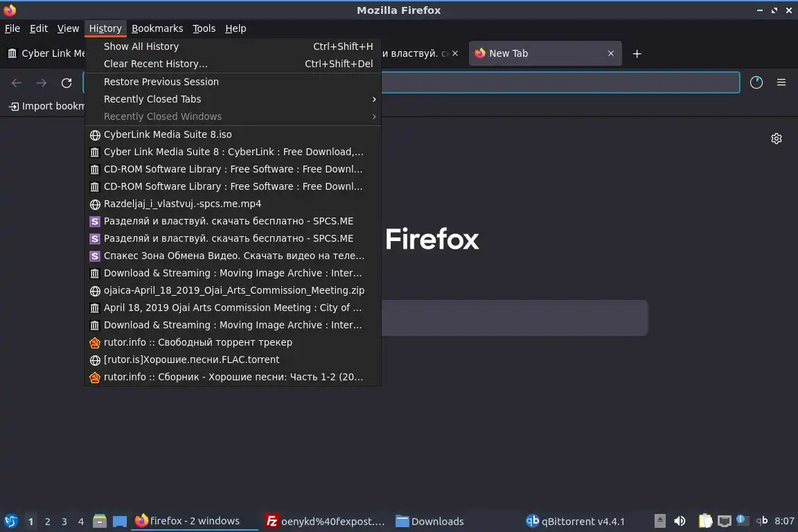Close the History menu via its label
The height and width of the screenshot is (532, 798).
105,28
